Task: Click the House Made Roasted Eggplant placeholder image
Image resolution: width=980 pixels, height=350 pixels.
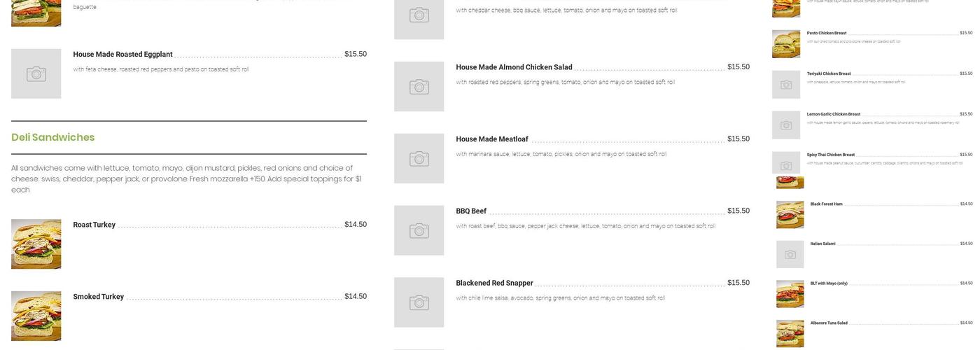Action: pyautogui.click(x=36, y=73)
